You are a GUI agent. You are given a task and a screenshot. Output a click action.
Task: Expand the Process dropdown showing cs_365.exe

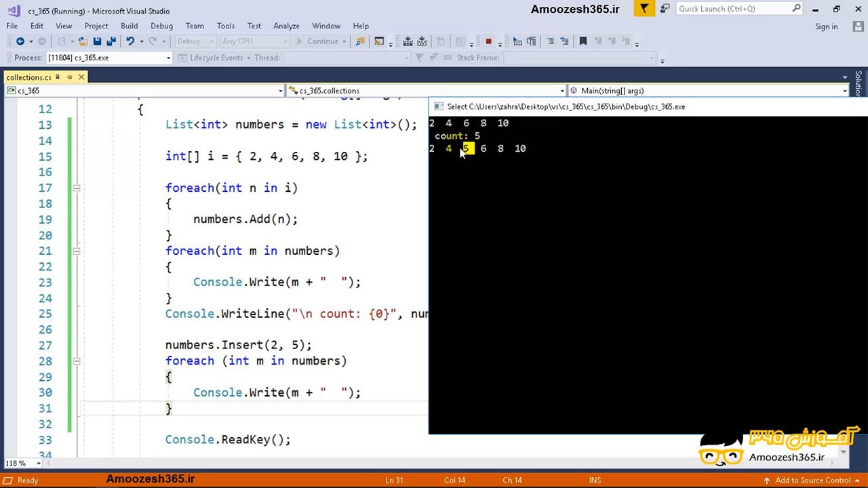point(168,58)
